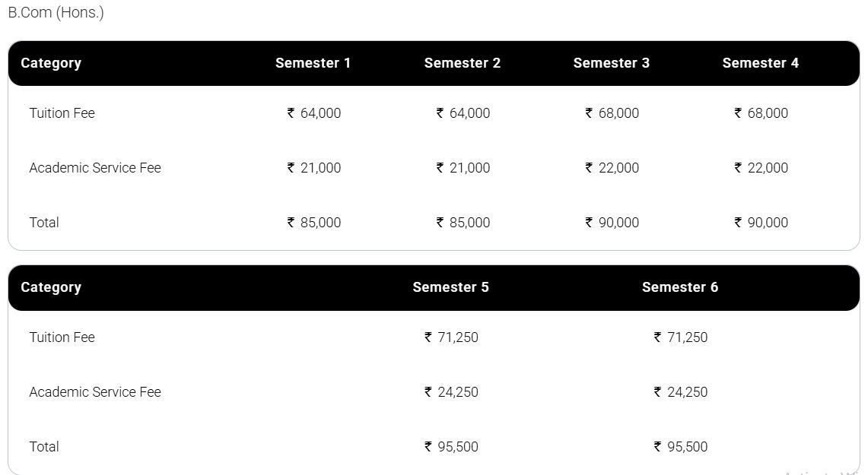Click the Semester 3 column header
868x475 pixels.
coord(611,63)
